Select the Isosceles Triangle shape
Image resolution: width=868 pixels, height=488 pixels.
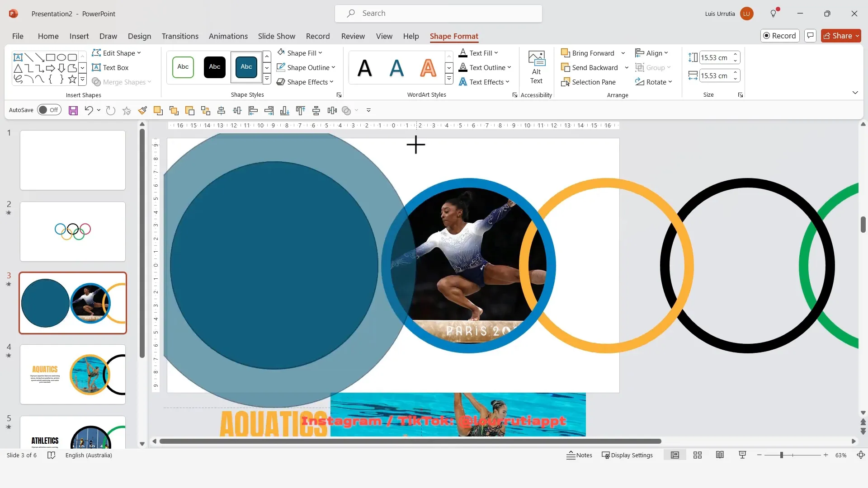[x=18, y=68]
